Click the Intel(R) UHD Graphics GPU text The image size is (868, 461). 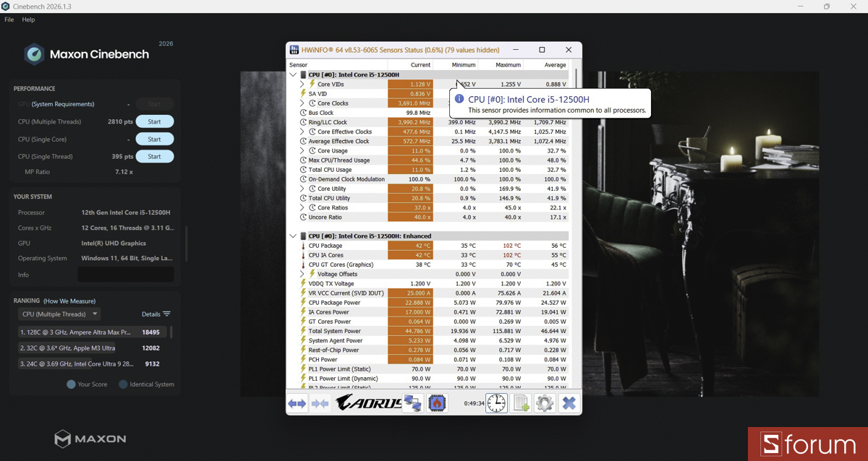tap(114, 244)
